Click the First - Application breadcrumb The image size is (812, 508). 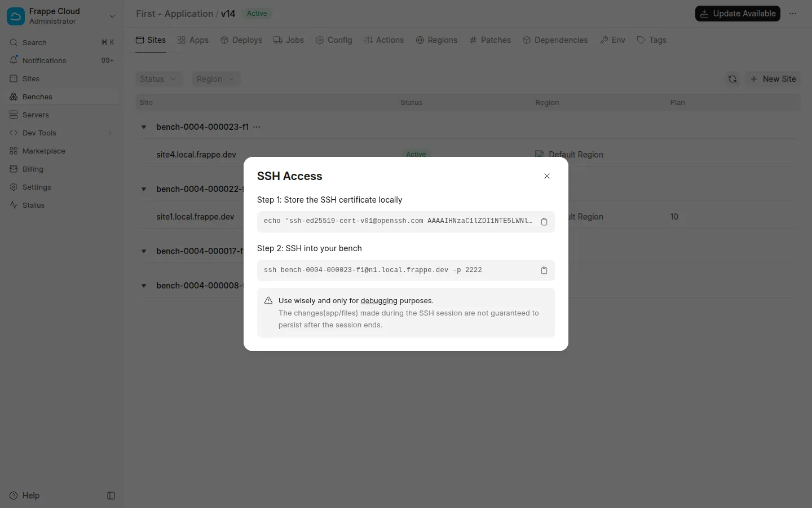(x=174, y=14)
